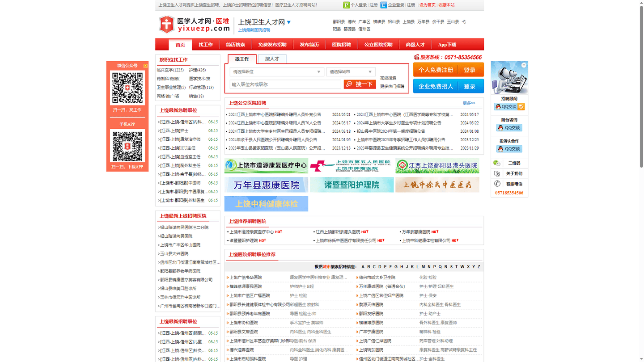The image size is (644, 362).
Task: Filter hospitals by letter A
Action: tap(363, 267)
